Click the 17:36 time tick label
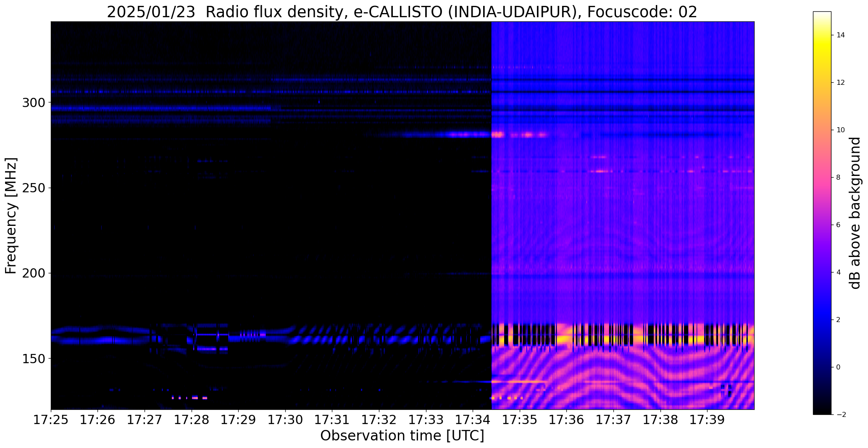 point(567,419)
